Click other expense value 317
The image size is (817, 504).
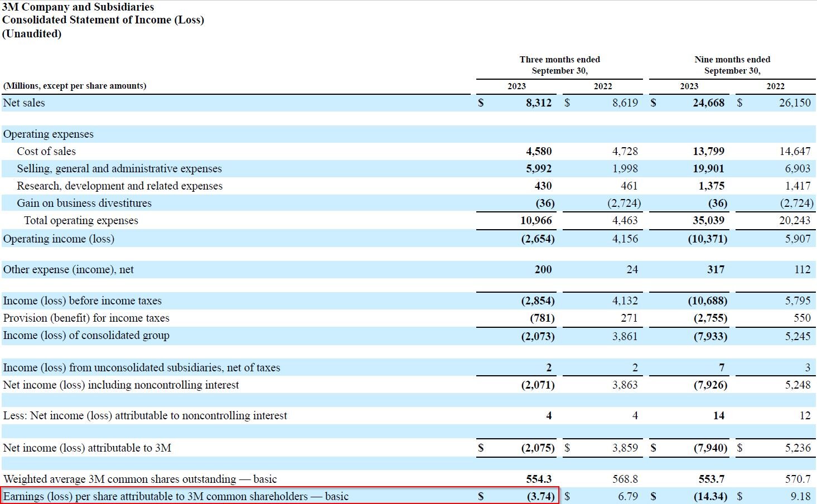tap(716, 269)
